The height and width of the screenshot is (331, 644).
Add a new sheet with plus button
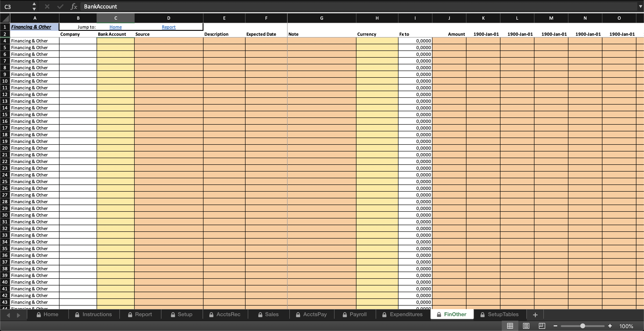(535, 315)
